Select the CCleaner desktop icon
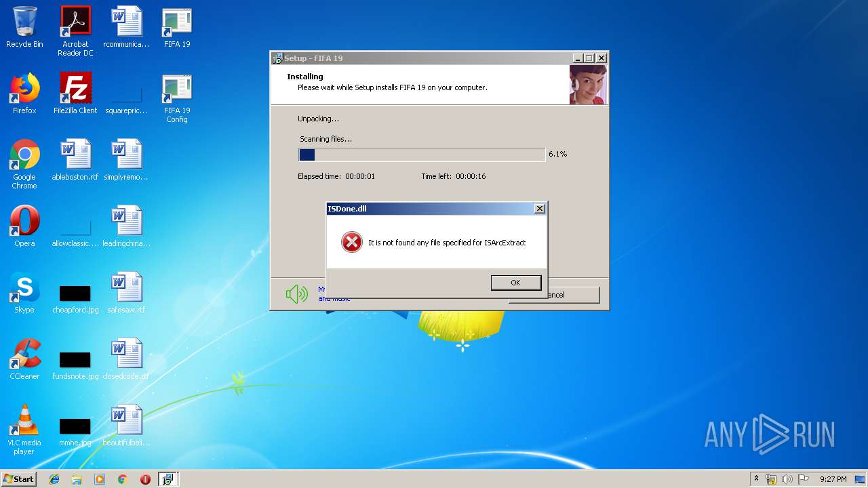Screen dimensions: 868x488 [24, 359]
